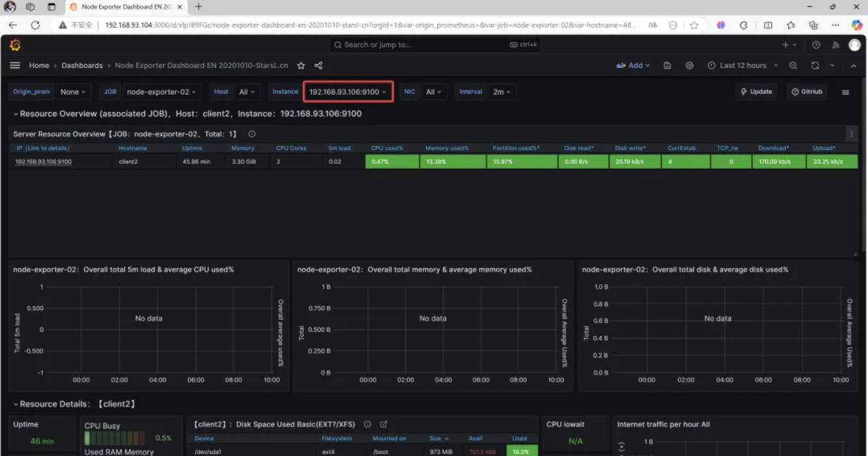Open Server Resource Overview panel menu
The width and height of the screenshot is (868, 456).
coord(851,133)
